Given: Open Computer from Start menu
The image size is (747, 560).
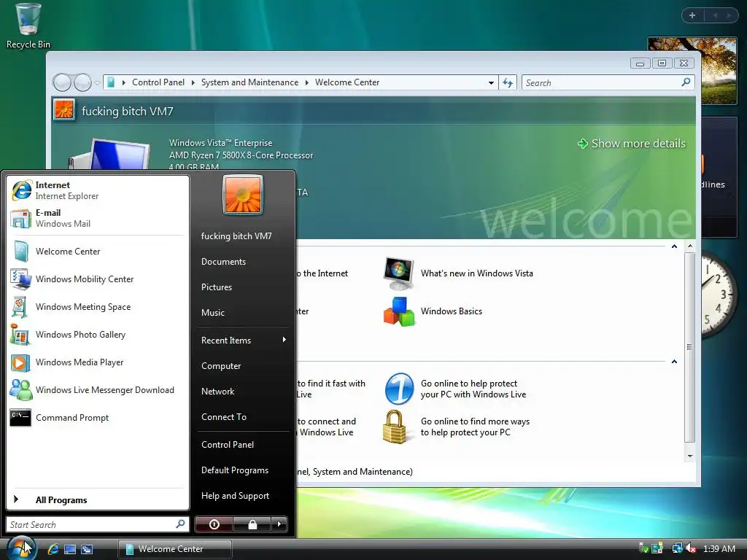Looking at the screenshot, I should click(244, 366).
